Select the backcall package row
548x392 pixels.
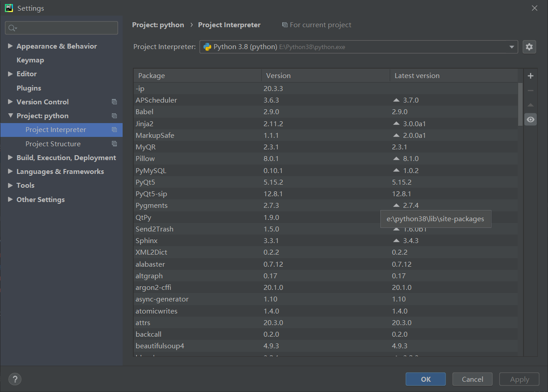coord(326,334)
